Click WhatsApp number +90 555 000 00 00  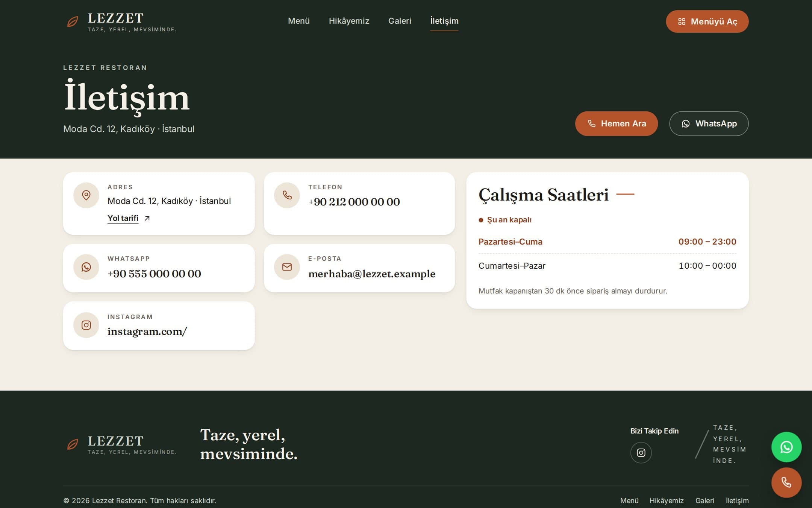[x=154, y=274]
